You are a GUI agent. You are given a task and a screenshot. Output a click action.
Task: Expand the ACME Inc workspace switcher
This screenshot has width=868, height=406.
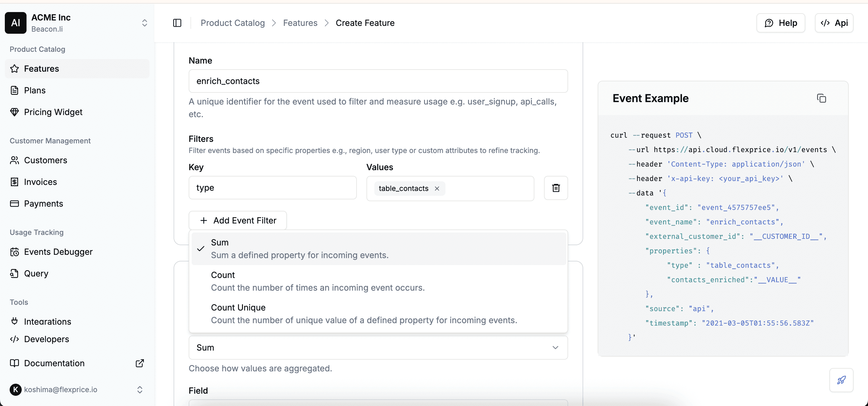pos(145,23)
